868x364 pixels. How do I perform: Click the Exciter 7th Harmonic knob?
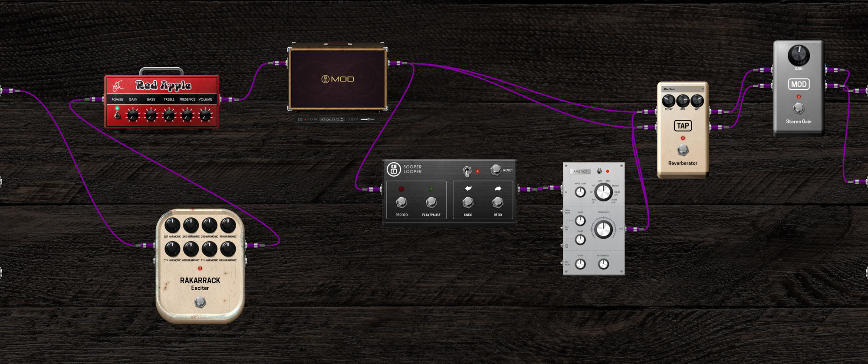click(210, 249)
